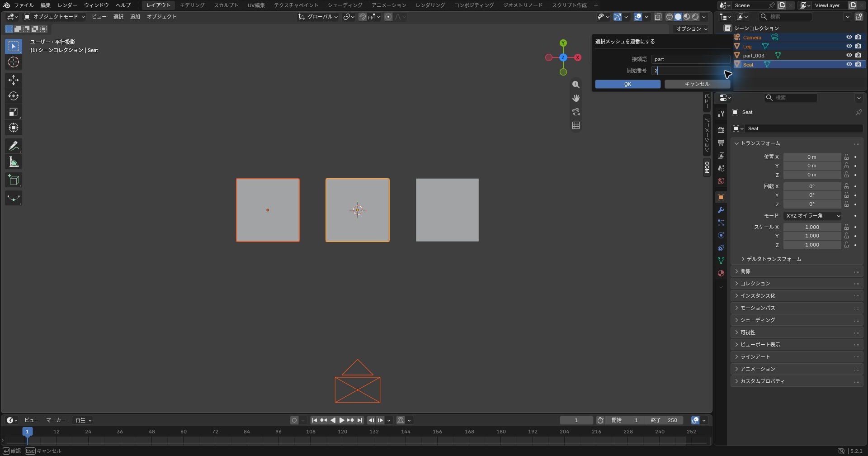The image size is (868, 456).
Task: Disable Seat in renders camera icon
Action: pos(858,64)
